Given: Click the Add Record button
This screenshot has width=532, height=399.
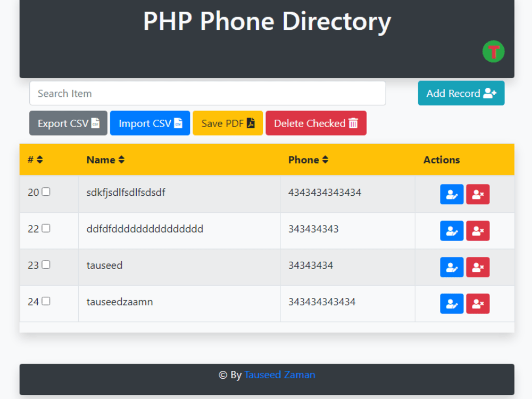Looking at the screenshot, I should point(461,93).
